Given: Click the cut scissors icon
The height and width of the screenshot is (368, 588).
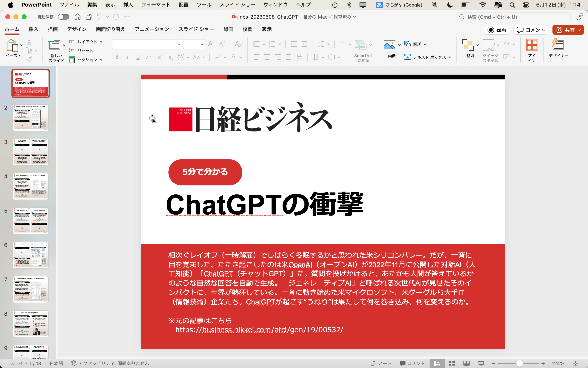Looking at the screenshot, I should pyautogui.click(x=29, y=42).
